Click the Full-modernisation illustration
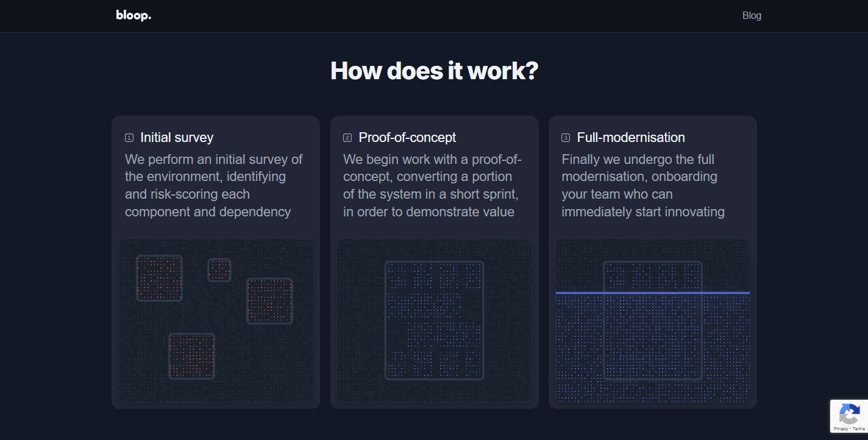The height and width of the screenshot is (440, 868). (x=653, y=321)
